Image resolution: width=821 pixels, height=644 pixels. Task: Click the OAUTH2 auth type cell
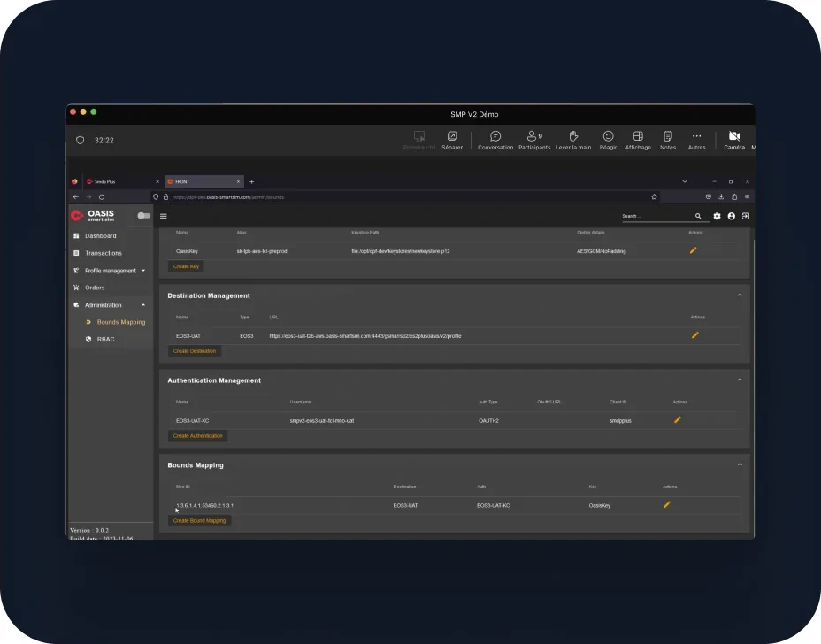pyautogui.click(x=488, y=421)
